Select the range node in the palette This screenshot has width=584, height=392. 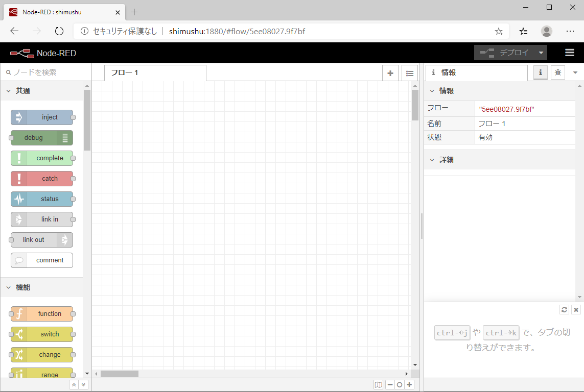[42, 373]
